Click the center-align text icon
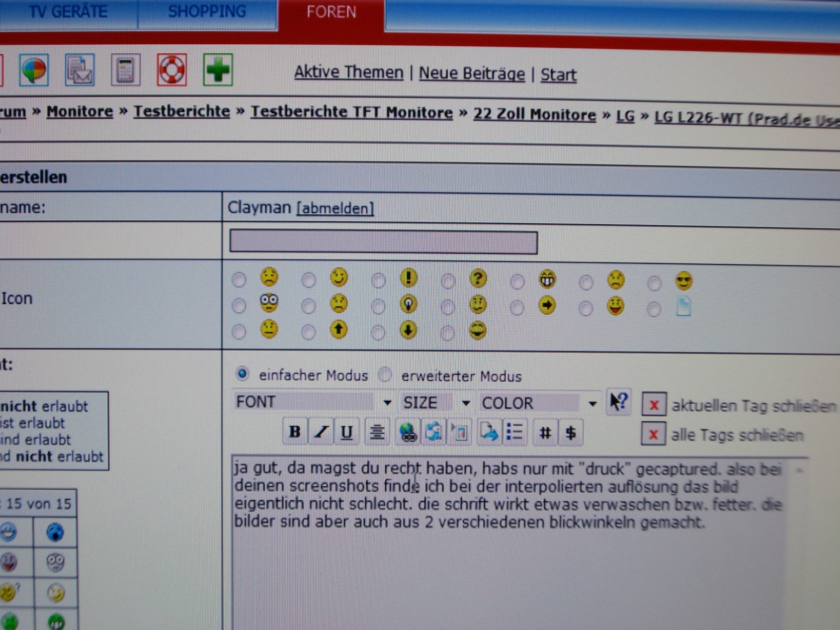The height and width of the screenshot is (630, 840). (x=377, y=433)
